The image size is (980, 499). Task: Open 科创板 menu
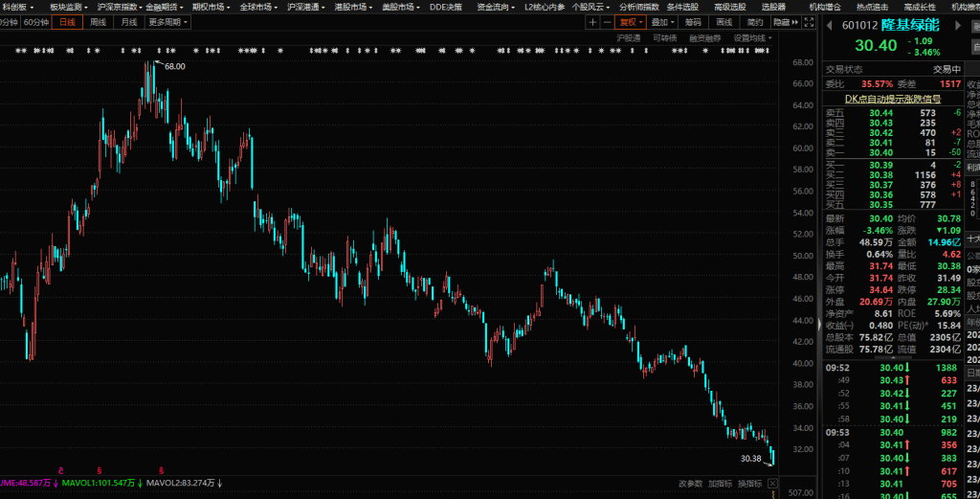pyautogui.click(x=17, y=7)
